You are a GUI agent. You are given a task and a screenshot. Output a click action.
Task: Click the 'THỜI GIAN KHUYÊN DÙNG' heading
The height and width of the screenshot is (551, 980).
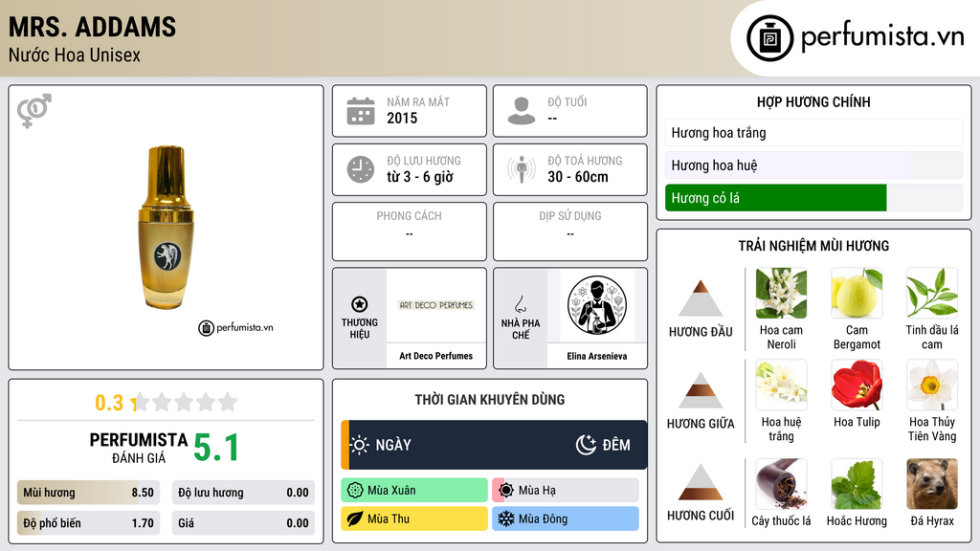[x=490, y=399]
